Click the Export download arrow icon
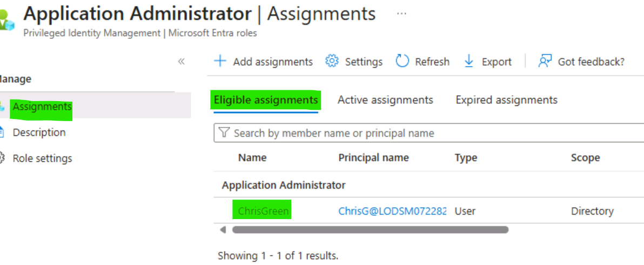Viewport: 644px width, 265px height. (468, 61)
